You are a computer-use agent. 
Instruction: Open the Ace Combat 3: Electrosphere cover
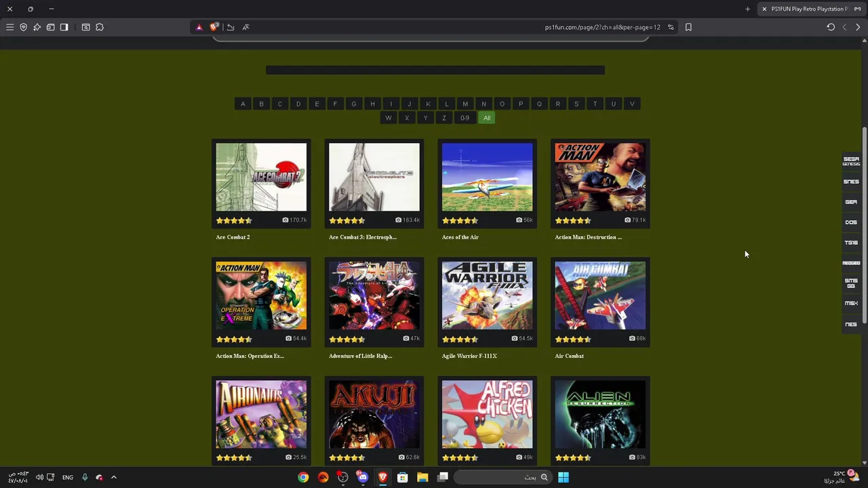pos(374,177)
